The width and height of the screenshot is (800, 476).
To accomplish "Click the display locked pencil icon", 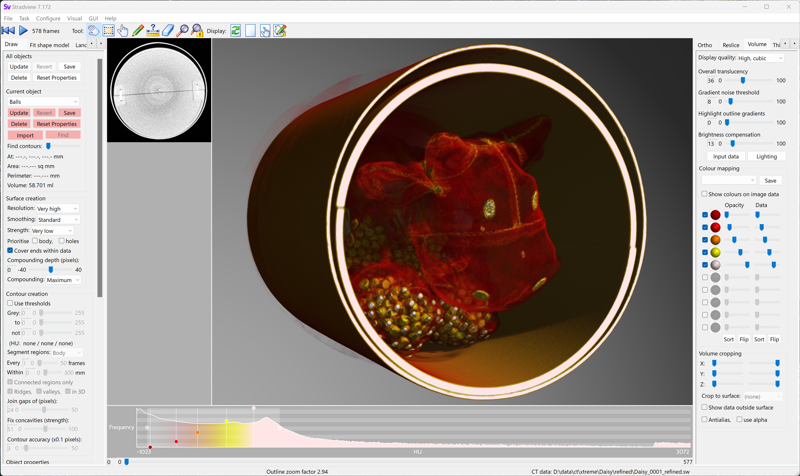I will tap(280, 31).
